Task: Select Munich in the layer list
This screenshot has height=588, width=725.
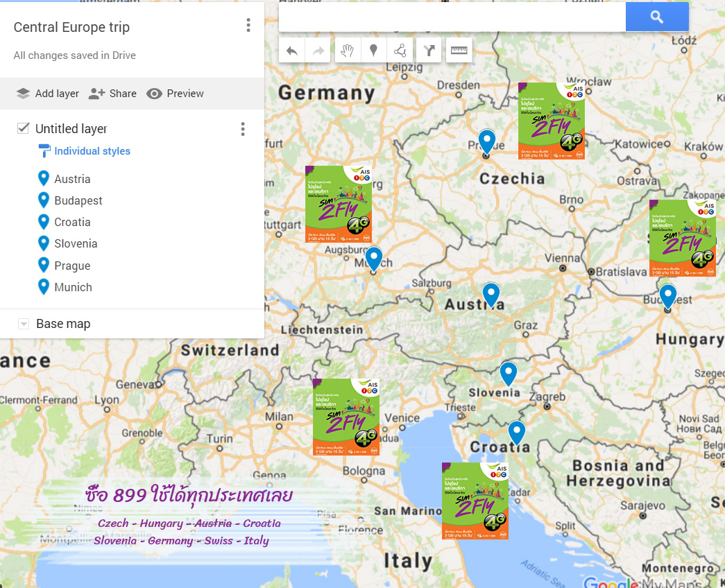Action: (73, 287)
